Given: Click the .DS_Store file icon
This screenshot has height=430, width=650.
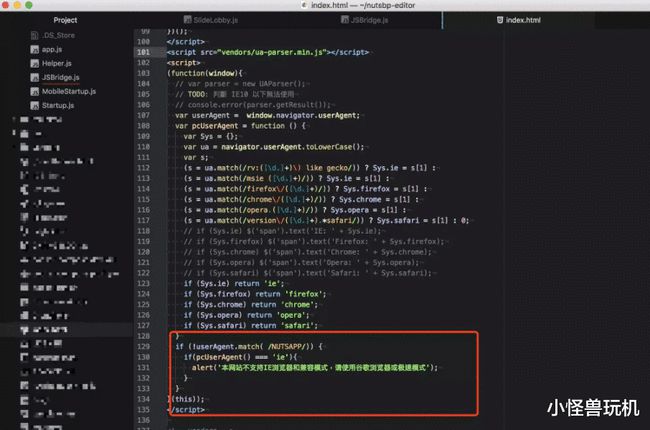Looking at the screenshot, I should [x=35, y=36].
